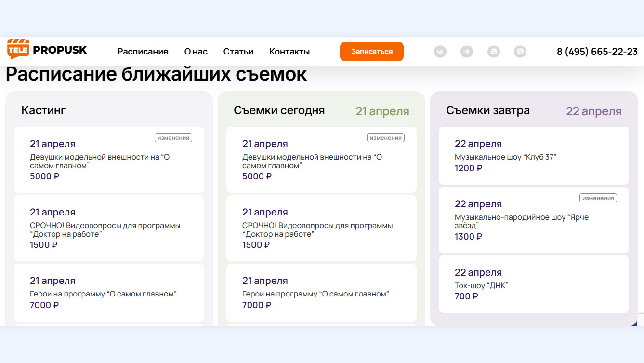Open Музыкальное шоу "Клуб 37" card

pyautogui.click(x=534, y=156)
